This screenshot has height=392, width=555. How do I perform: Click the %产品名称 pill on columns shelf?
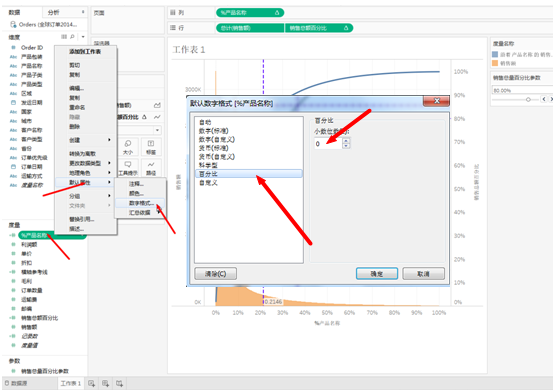pyautogui.click(x=250, y=13)
